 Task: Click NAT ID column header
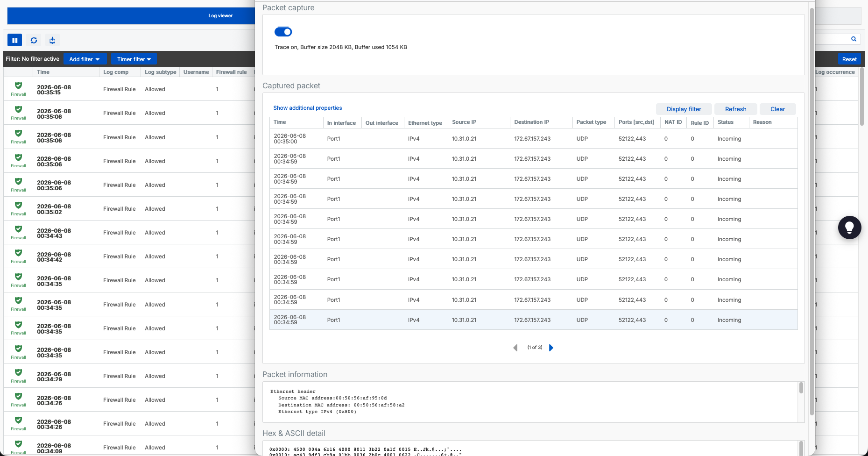pos(673,122)
